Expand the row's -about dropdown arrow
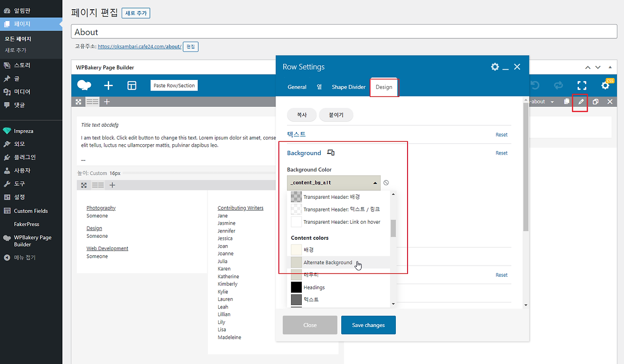624x364 pixels. pyautogui.click(x=552, y=102)
